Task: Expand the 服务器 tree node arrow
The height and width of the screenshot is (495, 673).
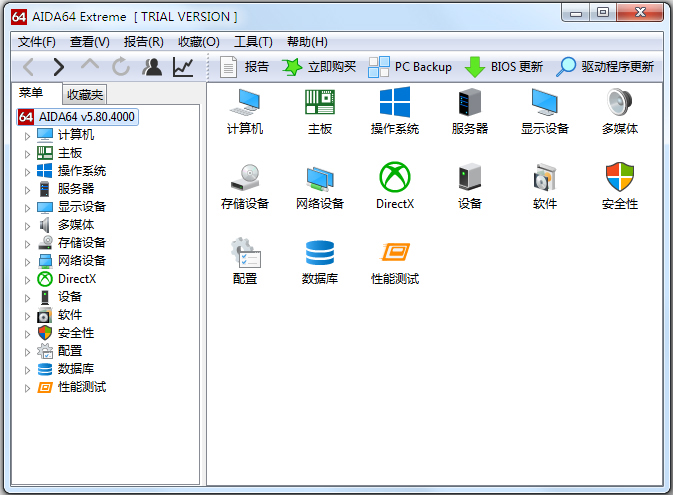Action: pos(27,190)
